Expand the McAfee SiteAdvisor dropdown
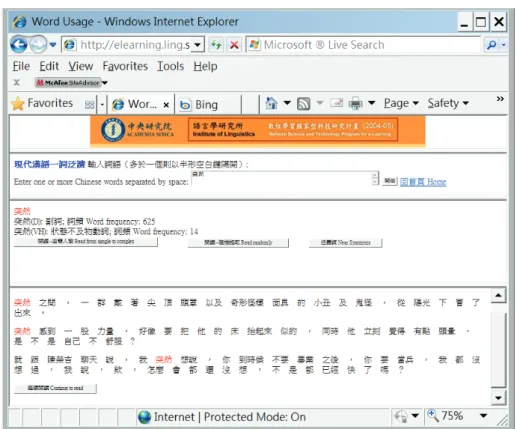 pos(105,83)
